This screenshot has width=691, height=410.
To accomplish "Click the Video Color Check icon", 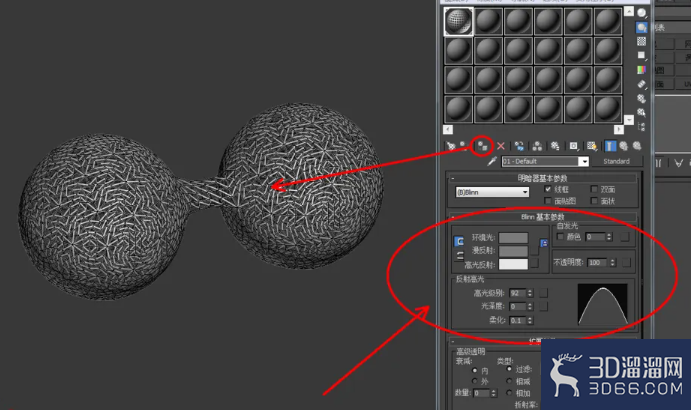I will 642,70.
